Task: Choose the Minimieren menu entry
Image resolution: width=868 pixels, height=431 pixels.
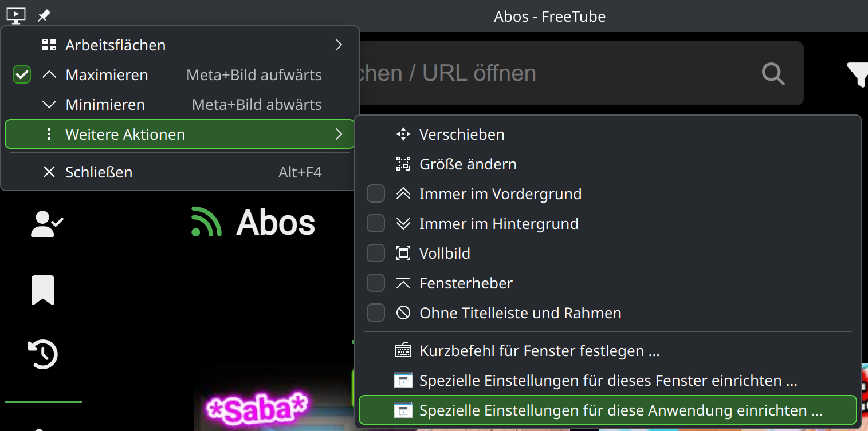Action: pyautogui.click(x=180, y=105)
